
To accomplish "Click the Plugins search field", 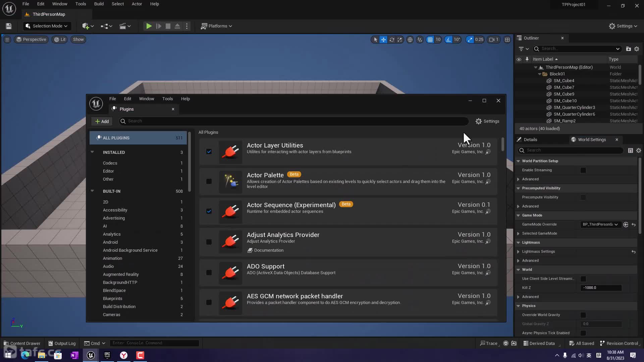I will [x=294, y=121].
